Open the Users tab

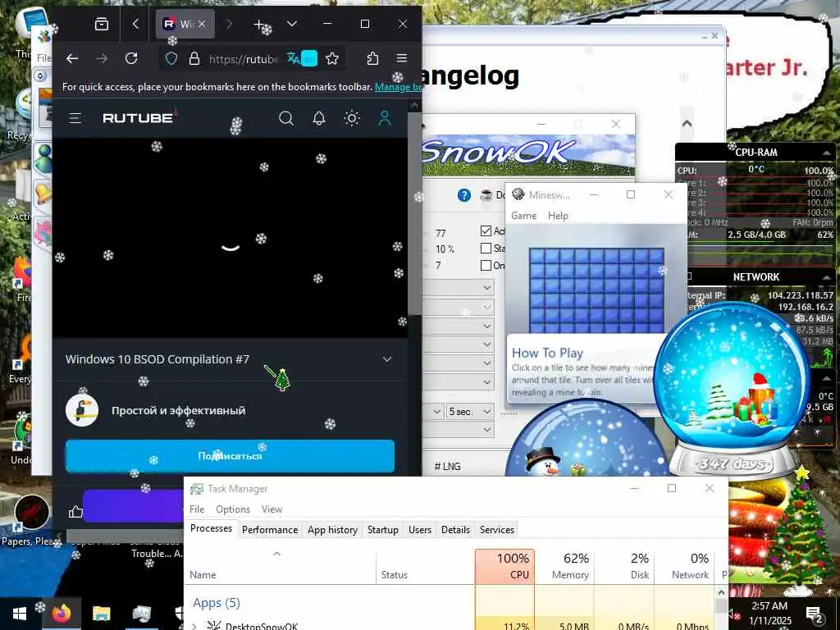point(419,529)
